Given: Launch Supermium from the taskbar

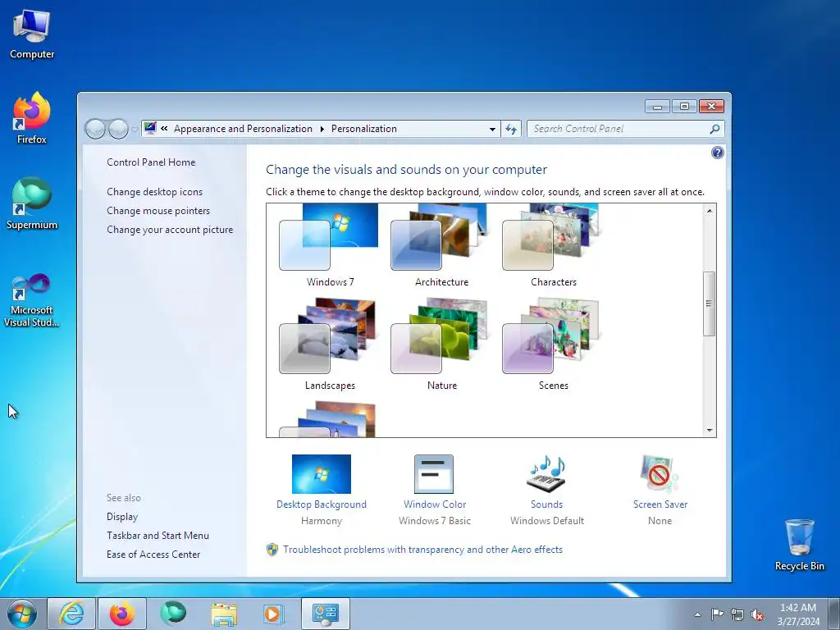Looking at the screenshot, I should coord(173,614).
